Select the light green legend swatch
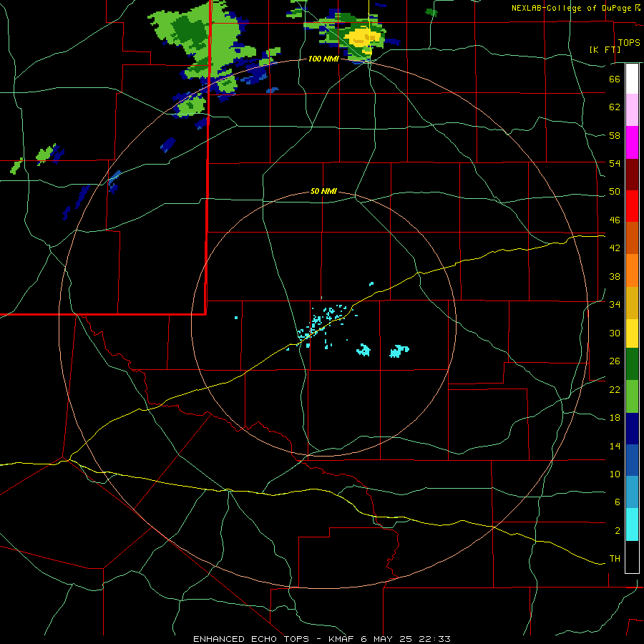 pyautogui.click(x=632, y=396)
